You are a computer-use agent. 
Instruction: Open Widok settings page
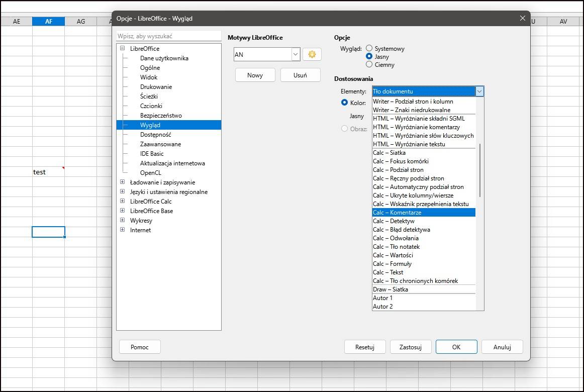pos(149,77)
